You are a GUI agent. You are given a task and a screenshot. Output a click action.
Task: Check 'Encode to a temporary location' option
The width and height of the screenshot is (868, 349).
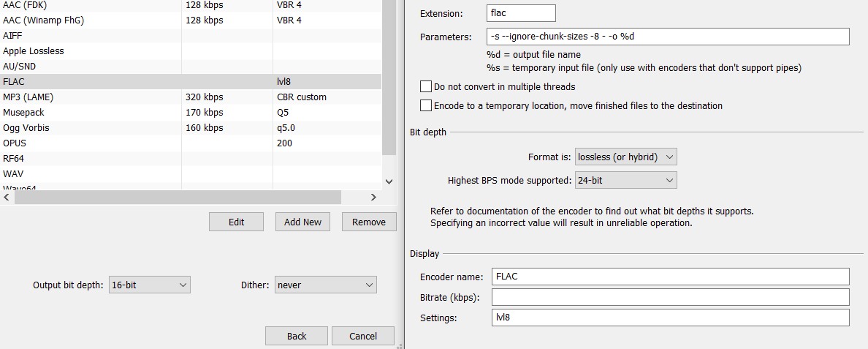426,105
